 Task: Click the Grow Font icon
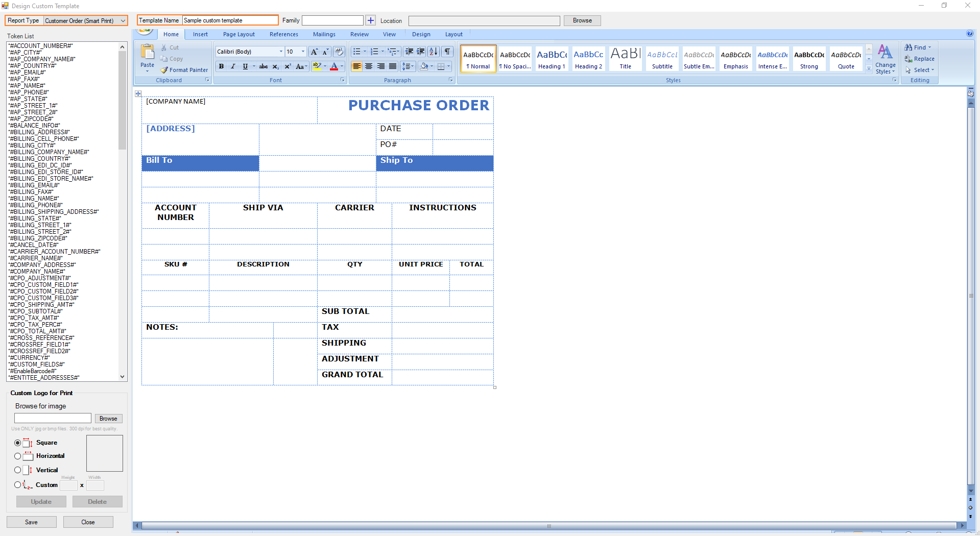(x=314, y=52)
